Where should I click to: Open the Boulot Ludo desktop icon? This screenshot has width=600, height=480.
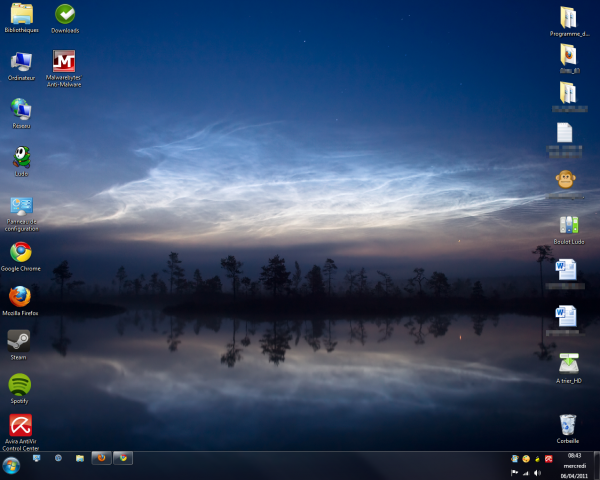coord(568,226)
